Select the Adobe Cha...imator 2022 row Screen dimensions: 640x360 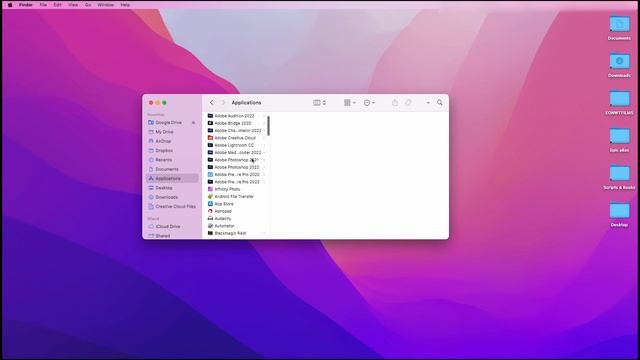[x=236, y=131]
